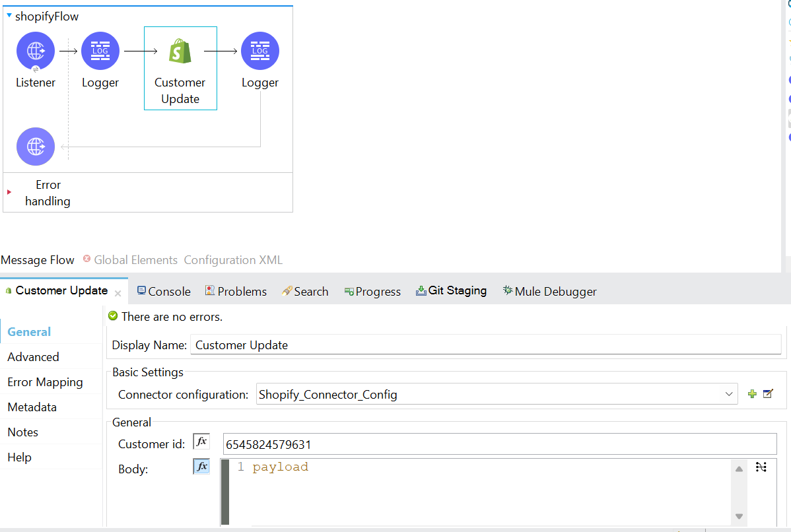
Task: Click the first Logger node icon
Action: 100,51
